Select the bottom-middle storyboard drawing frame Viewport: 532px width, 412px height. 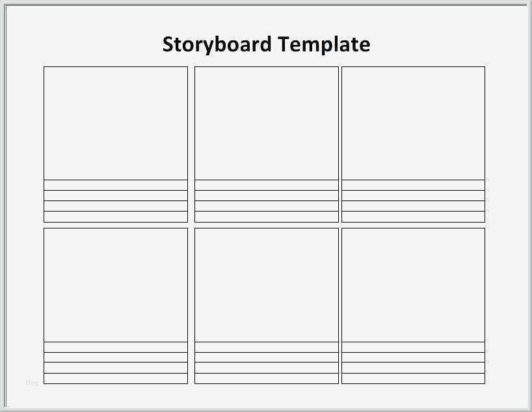point(267,284)
